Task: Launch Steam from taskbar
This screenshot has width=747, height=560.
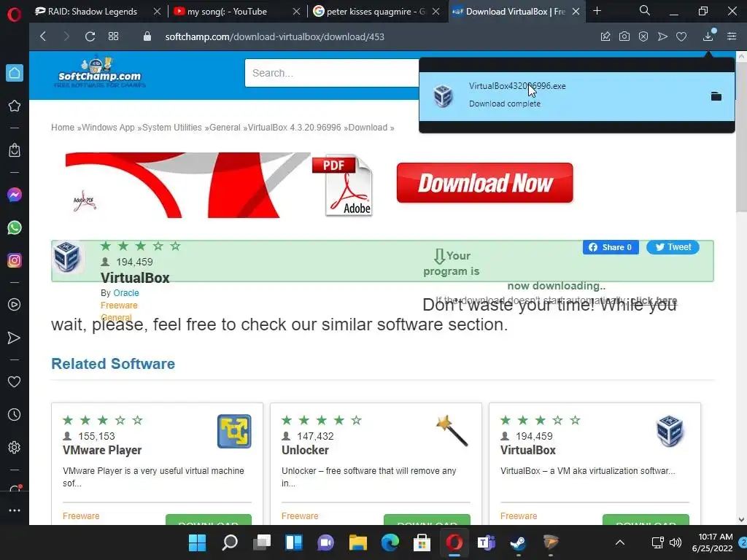Action: coord(518,542)
